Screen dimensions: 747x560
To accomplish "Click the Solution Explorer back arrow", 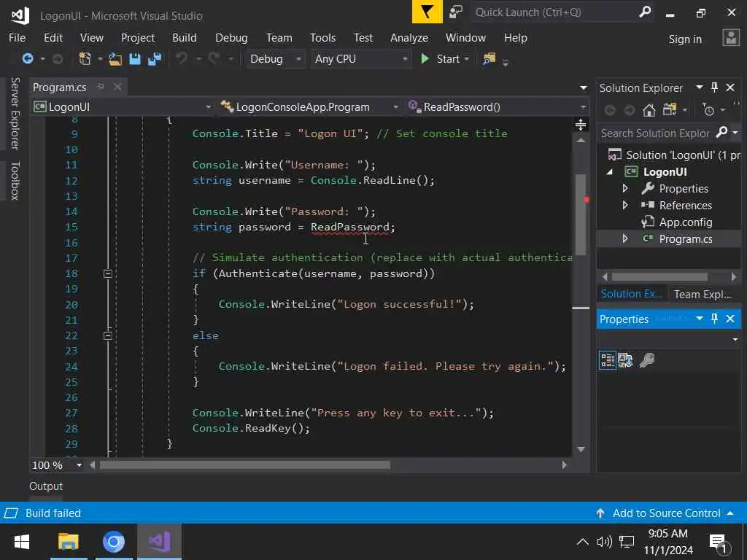I will pos(609,111).
